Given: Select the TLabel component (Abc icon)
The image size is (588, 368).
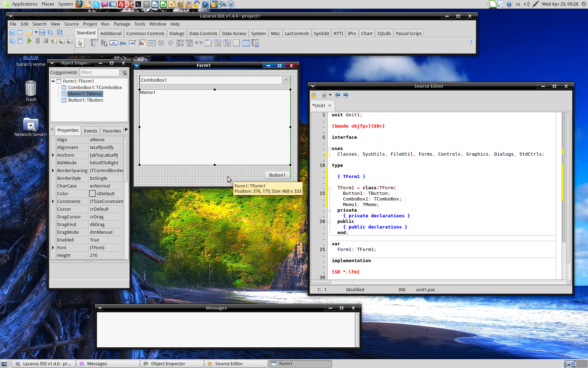Looking at the screenshot, I should (123, 43).
